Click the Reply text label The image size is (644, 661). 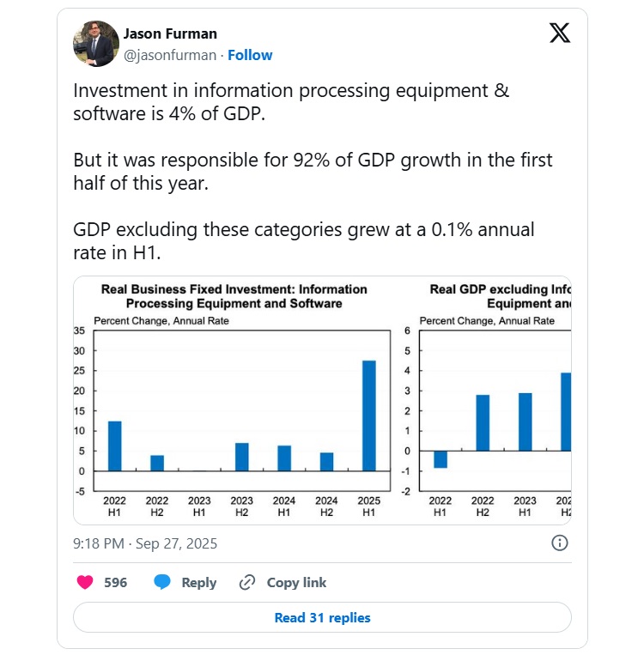point(198,582)
